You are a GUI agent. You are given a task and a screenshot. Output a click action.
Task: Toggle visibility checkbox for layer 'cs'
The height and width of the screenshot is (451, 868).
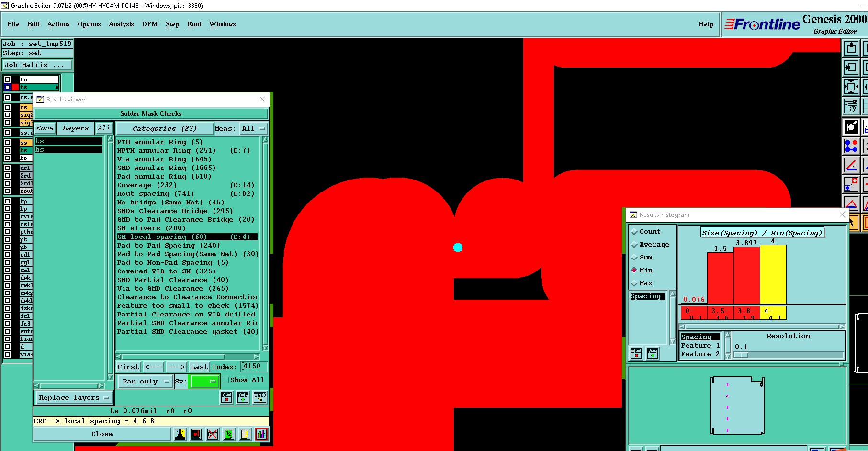8,107
